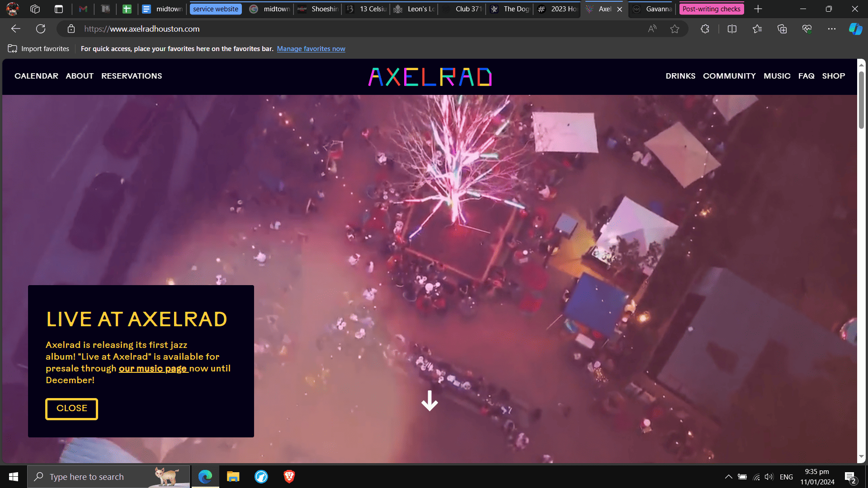Open the clock and date flyout
This screenshot has height=488, width=868.
click(x=817, y=477)
